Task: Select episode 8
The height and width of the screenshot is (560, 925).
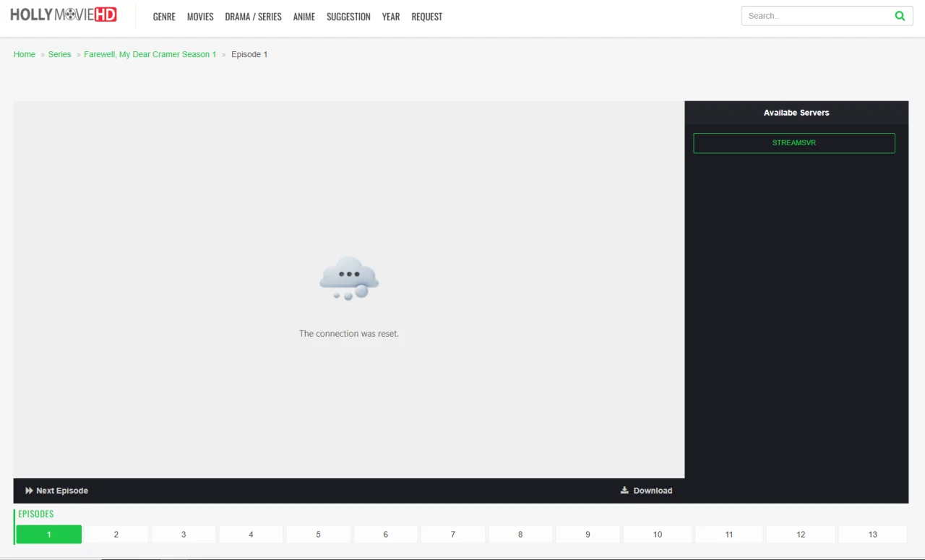Action: pos(520,535)
